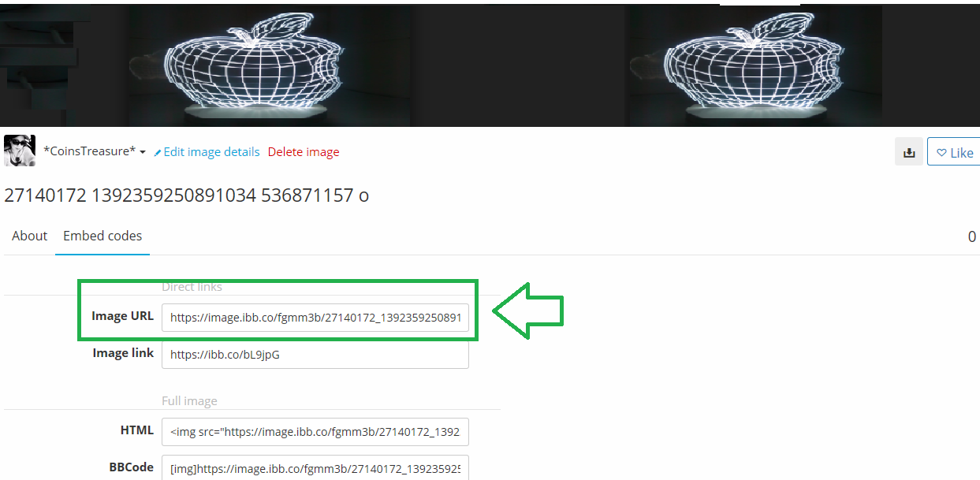Screen dimensions: 980x480
Task: Click the image title 27140172 heading
Action: coord(187,195)
